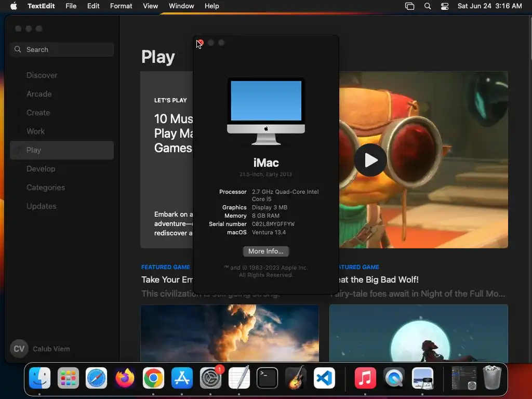This screenshot has width=532, height=399.
Task: Open the Format menu
Action: (x=121, y=6)
